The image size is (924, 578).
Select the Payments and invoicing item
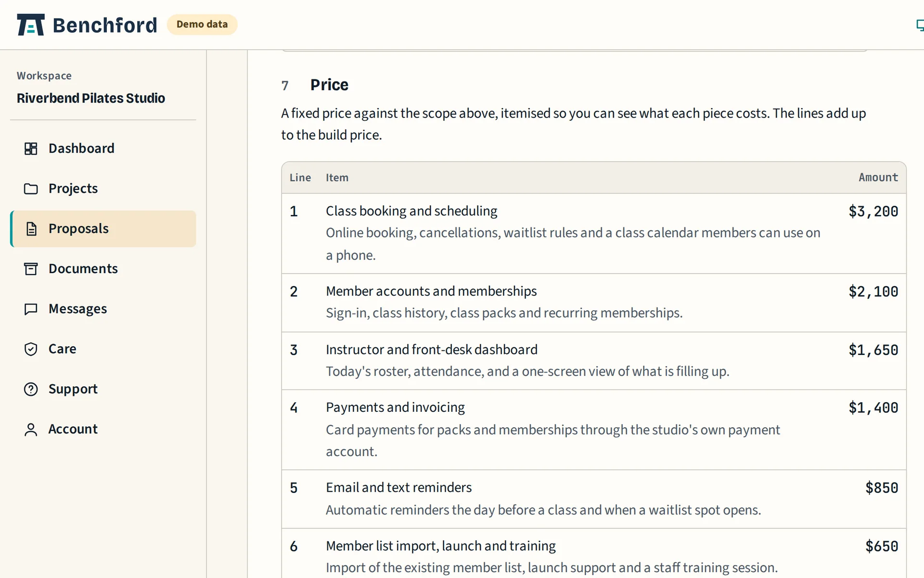pos(395,407)
